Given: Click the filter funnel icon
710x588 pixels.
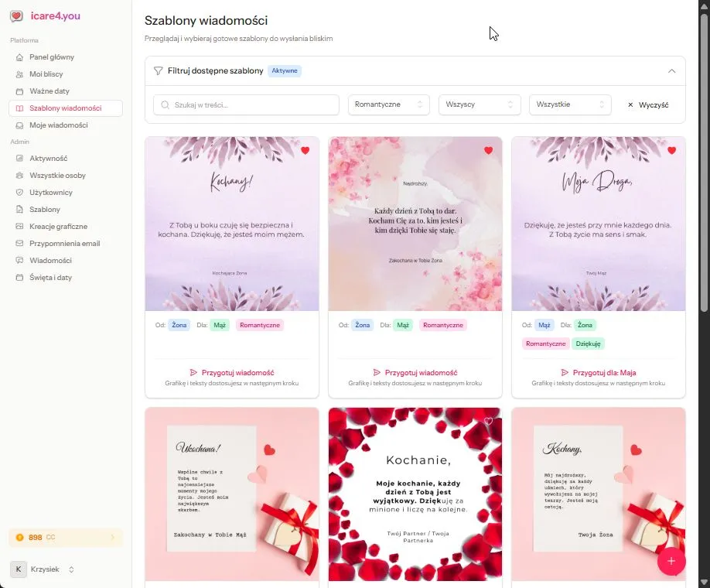Looking at the screenshot, I should [x=158, y=71].
